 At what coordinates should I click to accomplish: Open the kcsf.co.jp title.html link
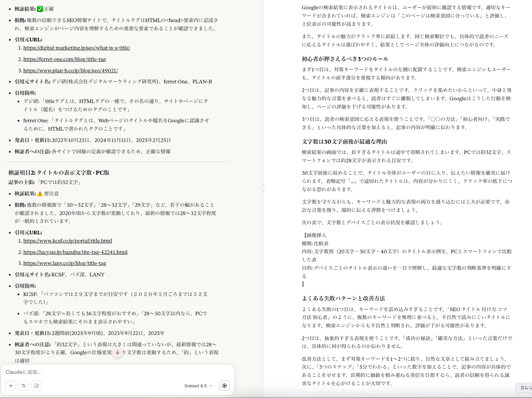[68, 241]
